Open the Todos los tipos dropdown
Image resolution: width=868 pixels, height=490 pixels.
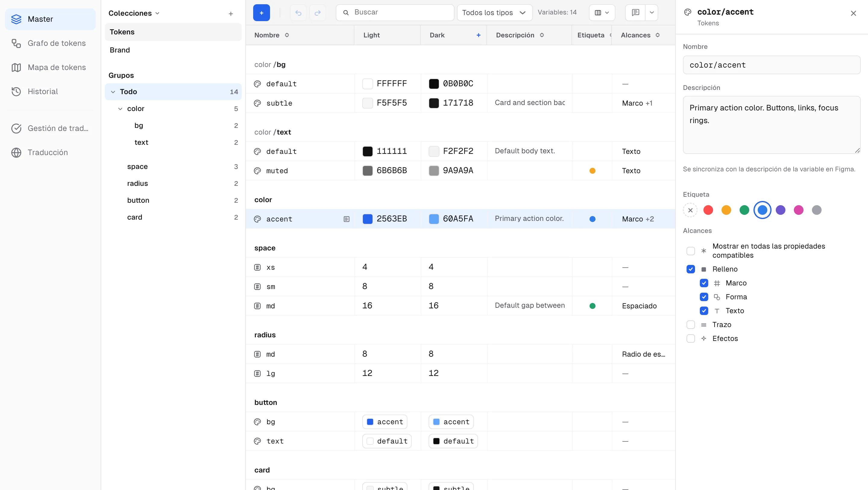pos(494,13)
